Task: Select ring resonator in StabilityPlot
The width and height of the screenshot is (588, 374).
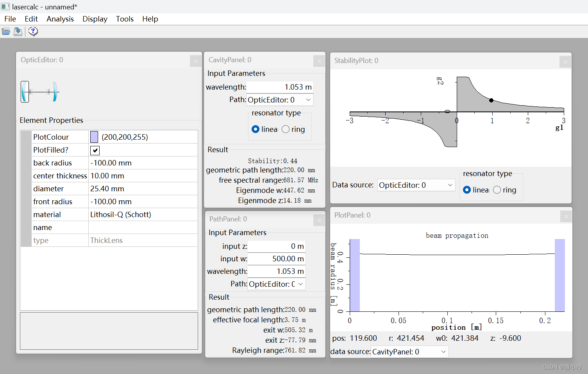Action: 497,190
